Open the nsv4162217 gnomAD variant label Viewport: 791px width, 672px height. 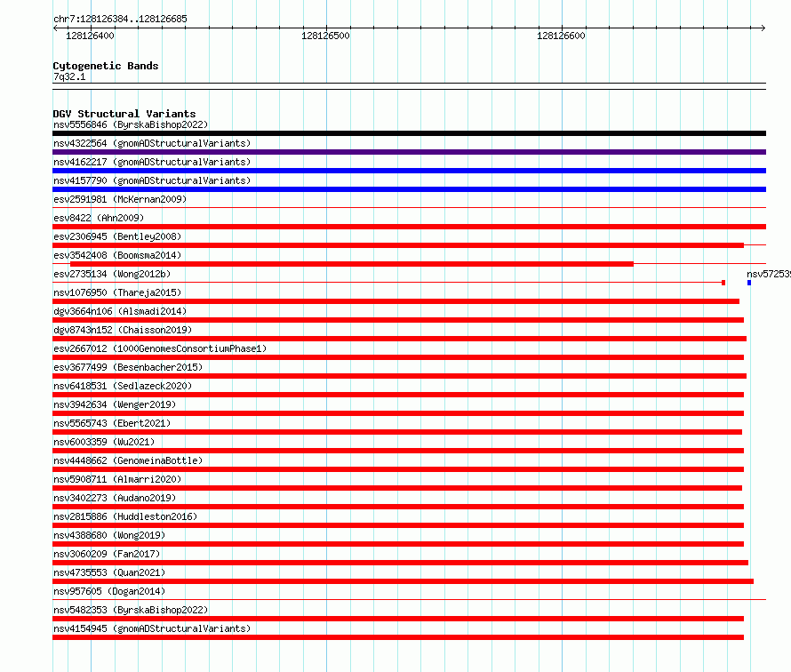[x=152, y=162]
